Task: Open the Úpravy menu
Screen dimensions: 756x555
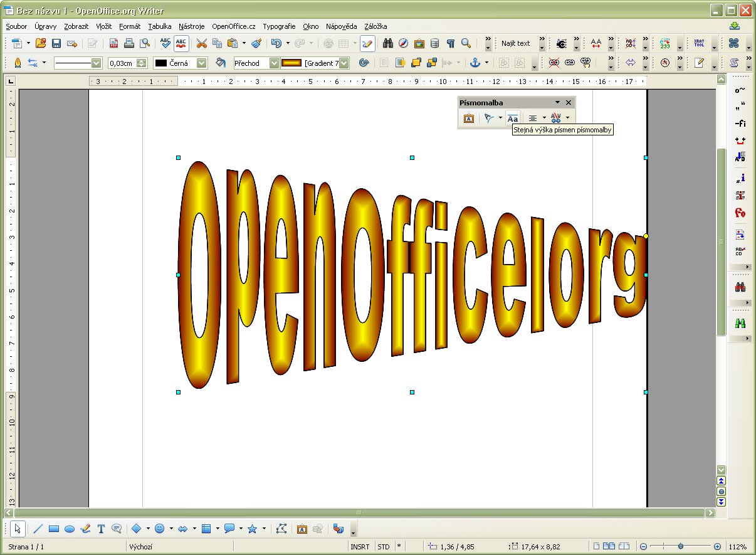Action: [46, 26]
